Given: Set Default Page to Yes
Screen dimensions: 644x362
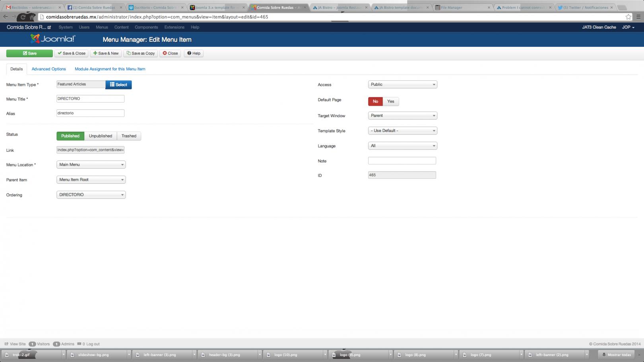Looking at the screenshot, I should point(391,101).
